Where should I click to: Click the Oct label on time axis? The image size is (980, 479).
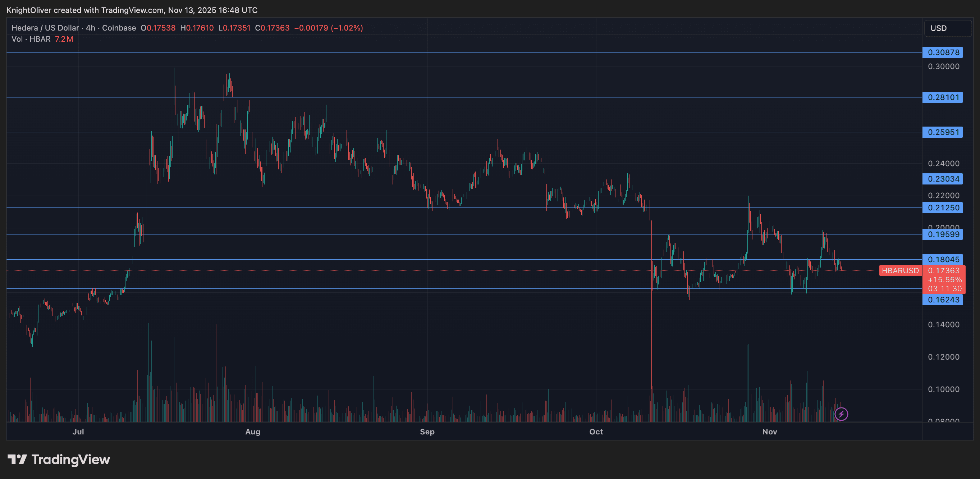tap(596, 432)
